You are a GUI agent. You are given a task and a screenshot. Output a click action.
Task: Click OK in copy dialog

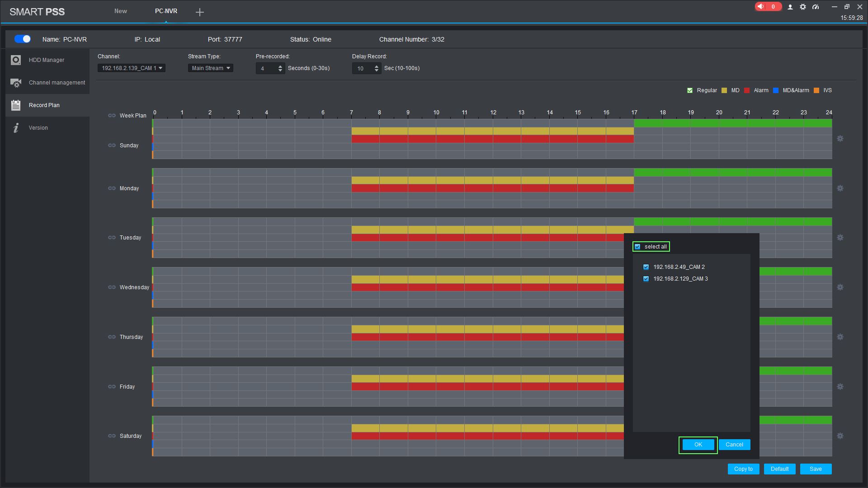(698, 445)
